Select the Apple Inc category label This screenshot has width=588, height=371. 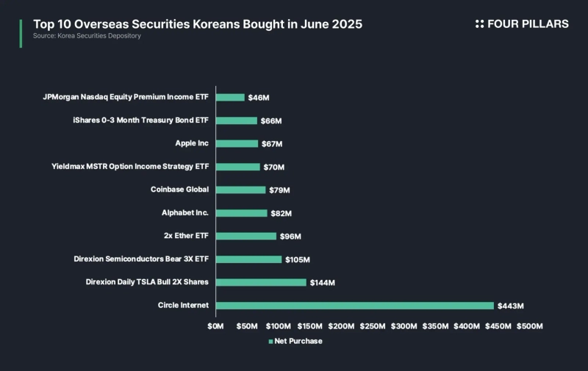click(192, 143)
